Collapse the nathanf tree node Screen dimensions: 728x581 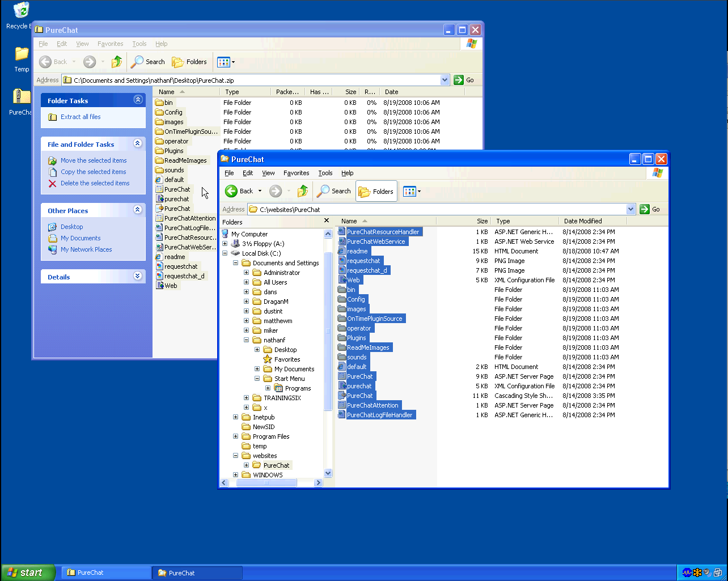(x=247, y=340)
